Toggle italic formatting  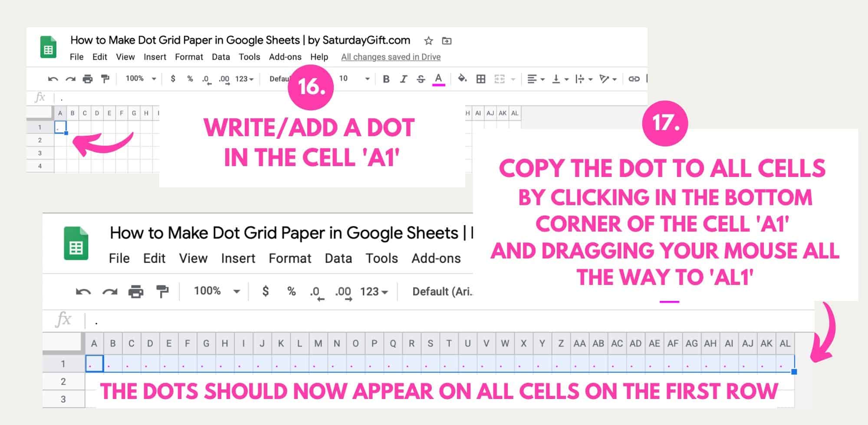[403, 79]
